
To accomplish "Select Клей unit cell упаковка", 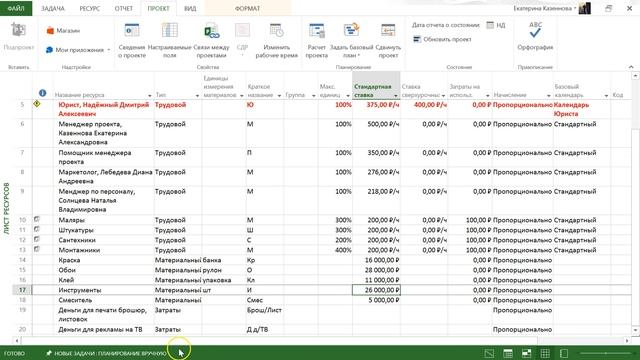I will [x=224, y=280].
